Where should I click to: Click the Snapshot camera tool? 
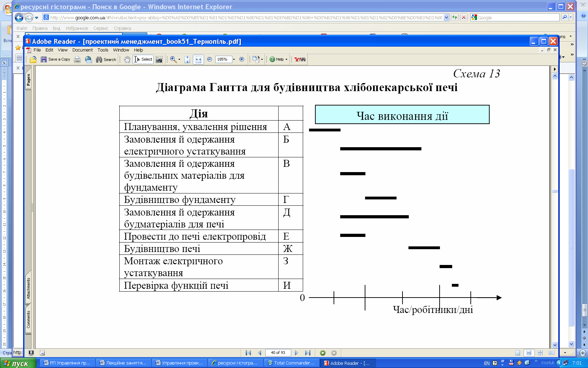159,59
